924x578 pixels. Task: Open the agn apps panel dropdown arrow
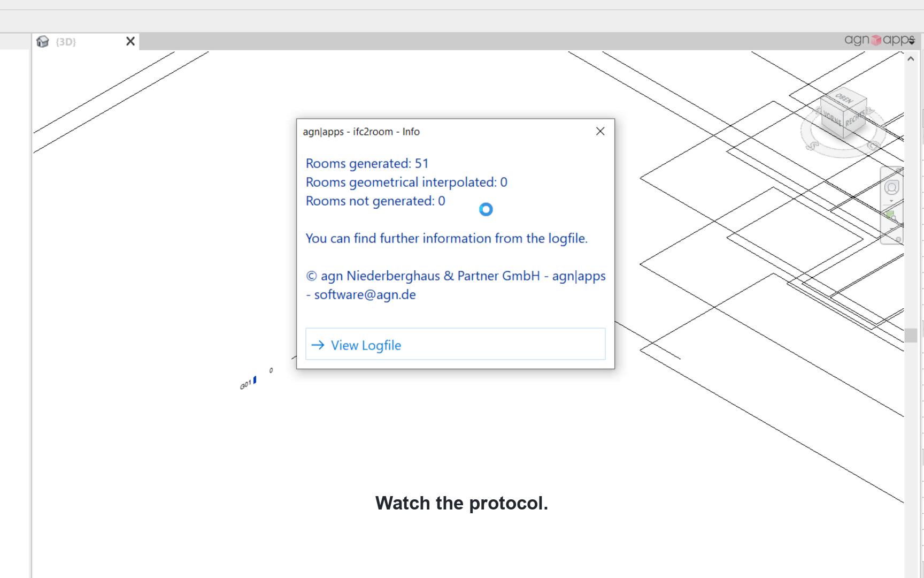point(912,41)
